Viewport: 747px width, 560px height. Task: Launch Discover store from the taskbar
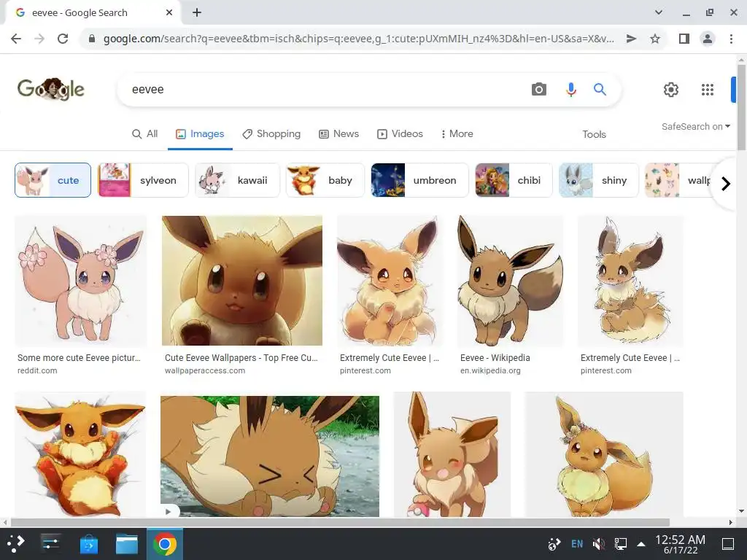pyautogui.click(x=88, y=544)
